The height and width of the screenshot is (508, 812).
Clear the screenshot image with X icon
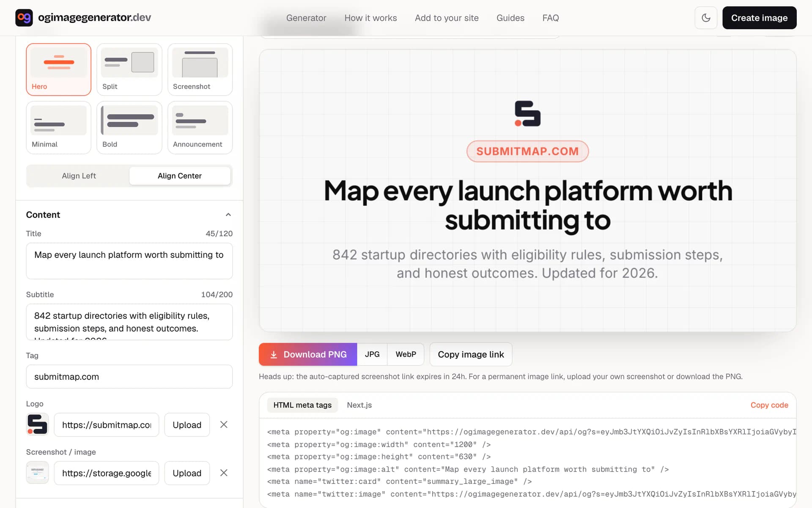click(x=224, y=473)
